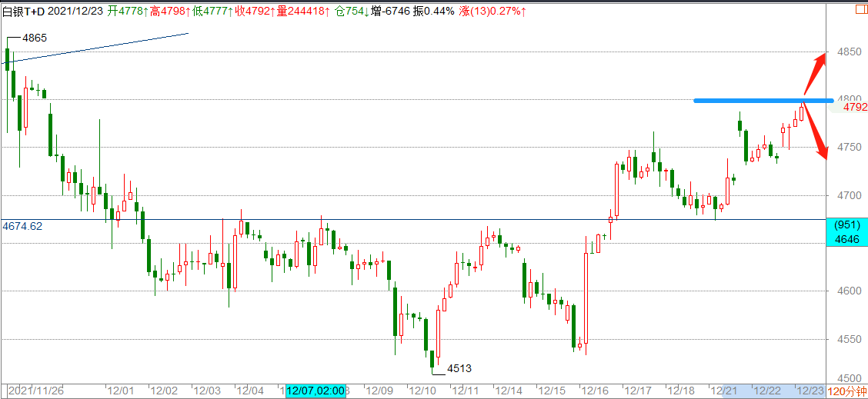The height and width of the screenshot is (399, 868).
Task: Click the amplitude 振0.44% value
Action: (x=435, y=11)
